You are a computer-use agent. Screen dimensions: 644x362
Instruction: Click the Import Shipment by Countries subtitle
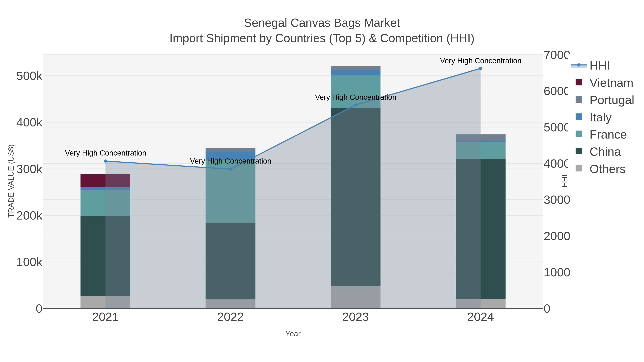coord(322,38)
